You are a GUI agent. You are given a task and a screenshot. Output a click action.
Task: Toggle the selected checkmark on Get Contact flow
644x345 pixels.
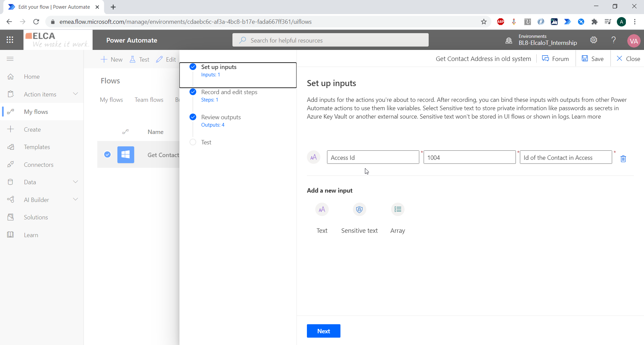coord(107,154)
